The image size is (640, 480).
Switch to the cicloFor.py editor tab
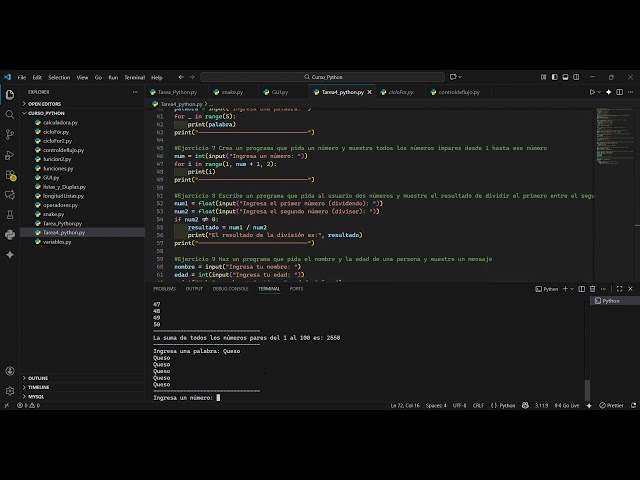[400, 92]
